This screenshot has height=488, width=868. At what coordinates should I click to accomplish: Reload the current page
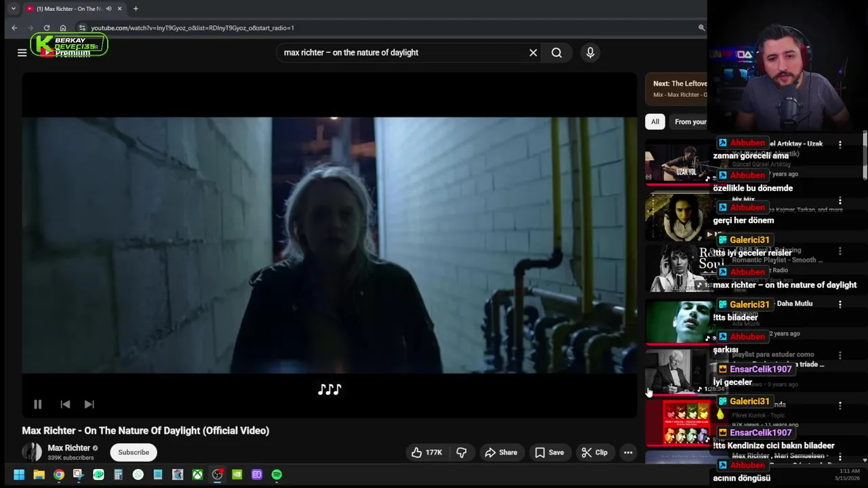47,28
